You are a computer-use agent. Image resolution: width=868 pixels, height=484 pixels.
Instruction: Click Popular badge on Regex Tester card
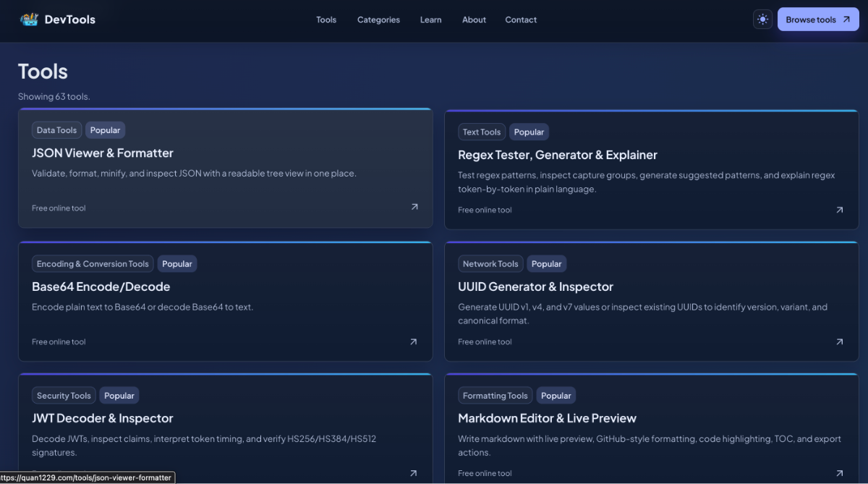[529, 132]
